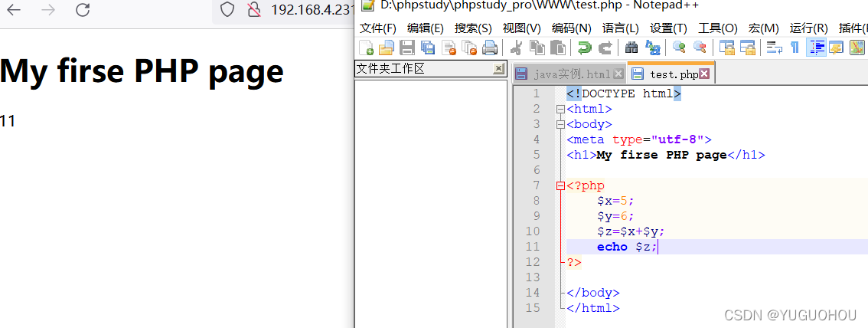
Task: Save the file with the Save icon
Action: (x=407, y=48)
